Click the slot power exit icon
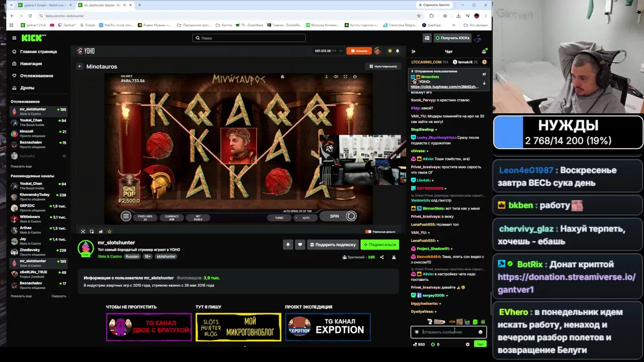The width and height of the screenshot is (644, 362). (355, 76)
